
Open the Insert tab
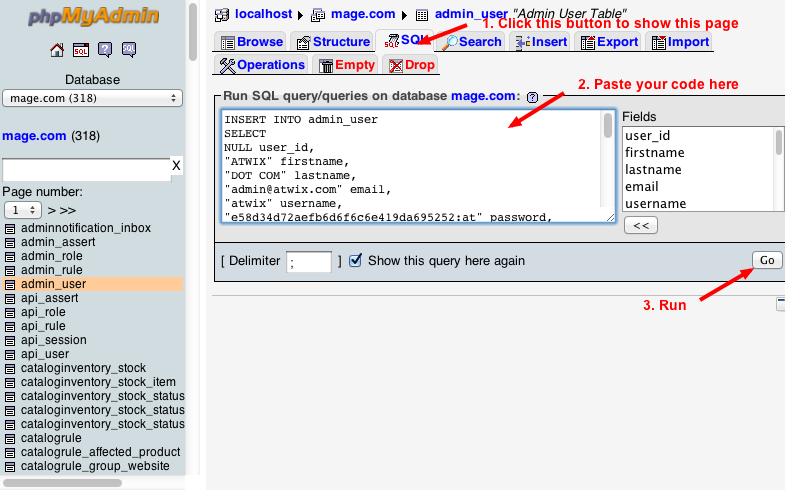click(x=541, y=42)
